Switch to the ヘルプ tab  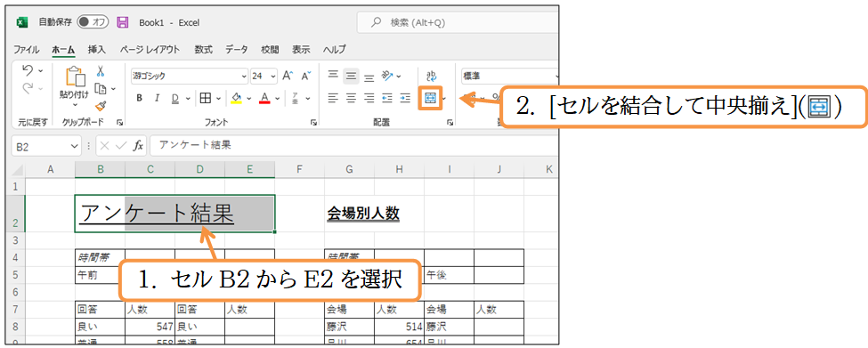[335, 49]
